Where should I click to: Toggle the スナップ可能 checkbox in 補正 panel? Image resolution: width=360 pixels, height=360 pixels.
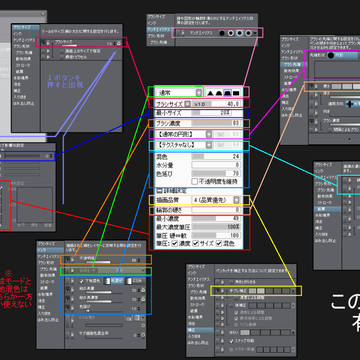click(x=231, y=341)
